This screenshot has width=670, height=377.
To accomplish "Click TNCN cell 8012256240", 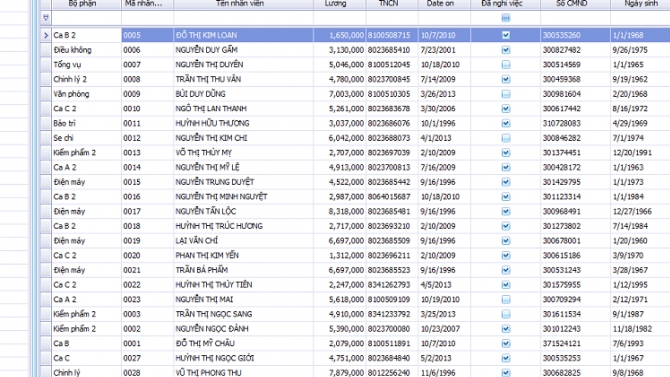I will pos(392,373).
